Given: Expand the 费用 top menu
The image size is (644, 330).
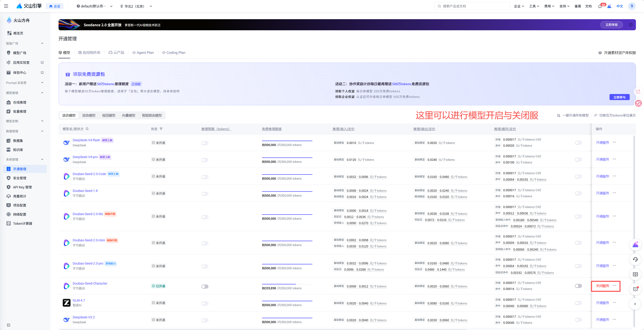Looking at the screenshot, I should coord(549,6).
